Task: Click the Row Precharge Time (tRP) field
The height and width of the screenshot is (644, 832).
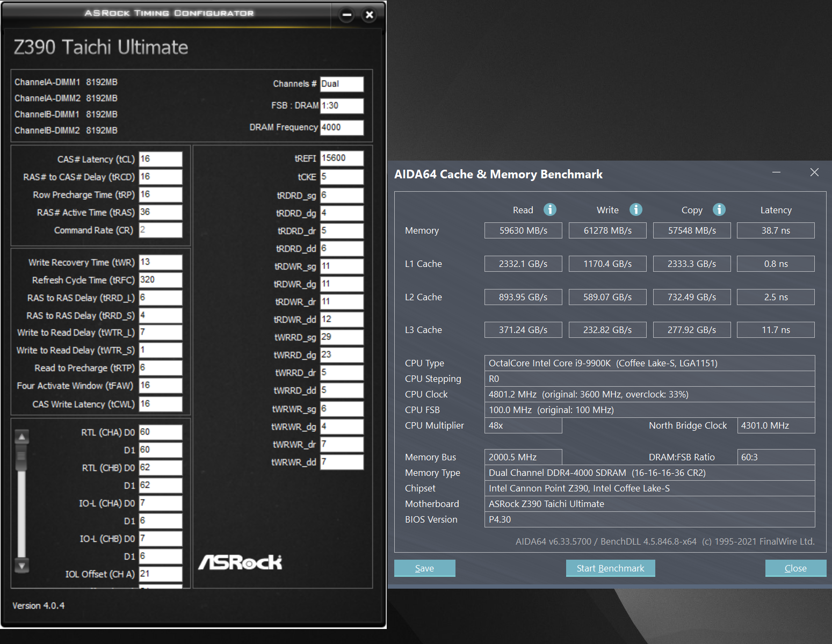Action: [161, 194]
